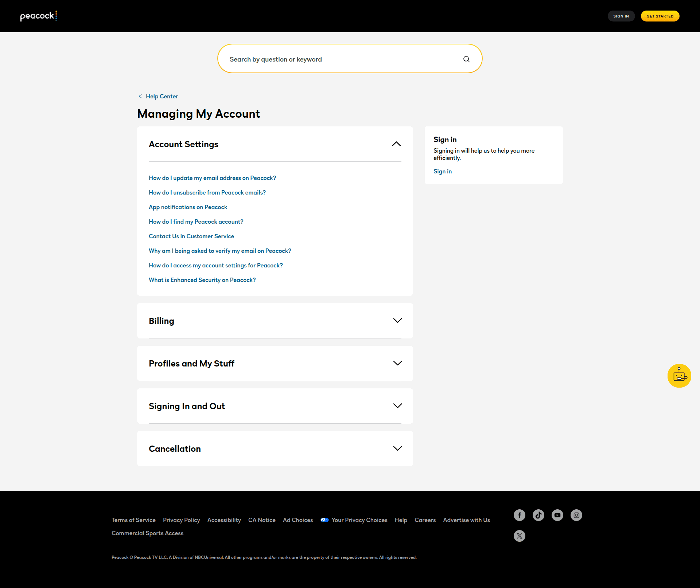Click the Sign In button in header
The image size is (700, 588).
point(621,16)
